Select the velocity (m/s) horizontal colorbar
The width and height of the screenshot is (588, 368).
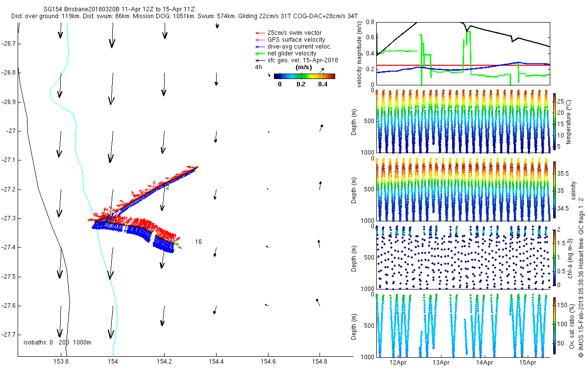304,76
